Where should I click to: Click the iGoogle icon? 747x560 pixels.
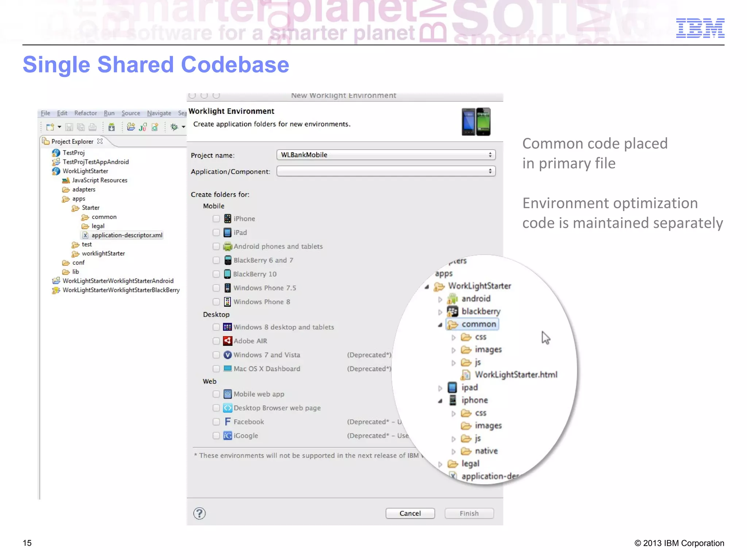click(x=227, y=435)
